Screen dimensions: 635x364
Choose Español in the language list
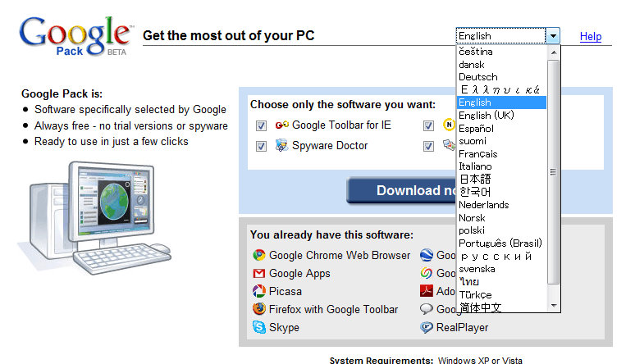pos(502,129)
